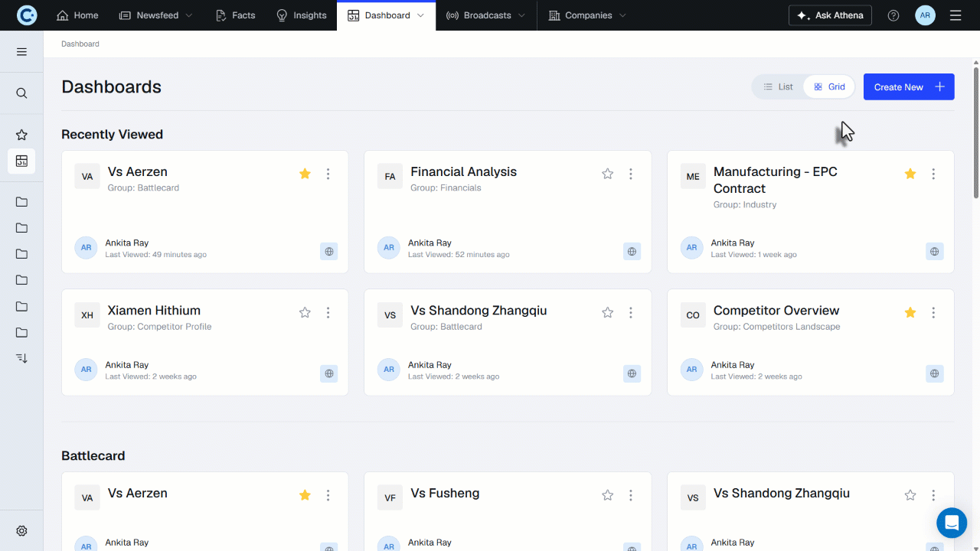Open the sidebar hamburger menu icon
This screenshot has width=980, height=551.
coord(21,52)
